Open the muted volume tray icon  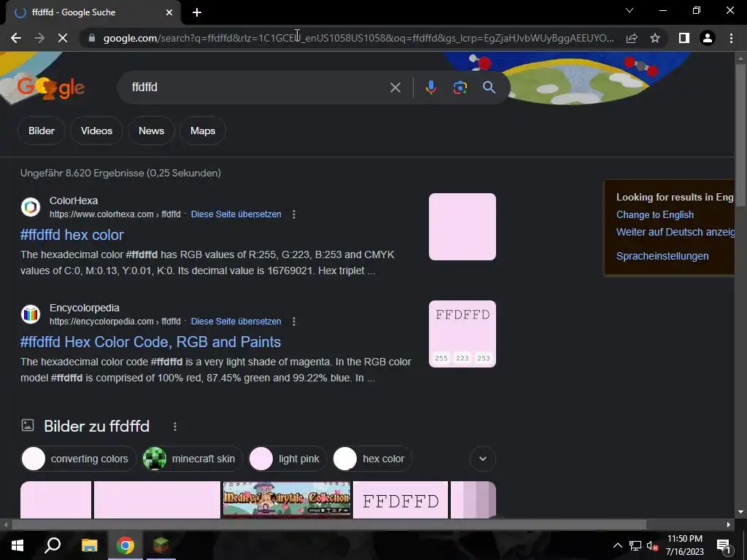(652, 545)
